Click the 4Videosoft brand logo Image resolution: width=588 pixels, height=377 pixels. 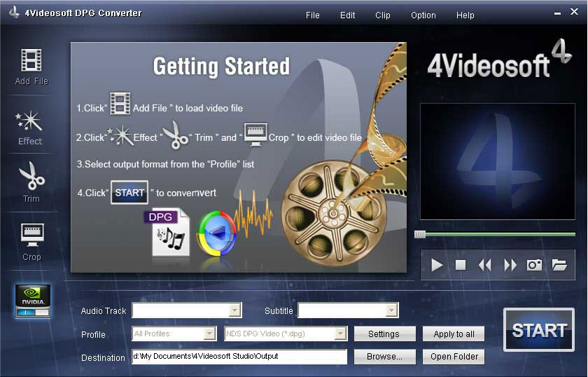(x=500, y=60)
